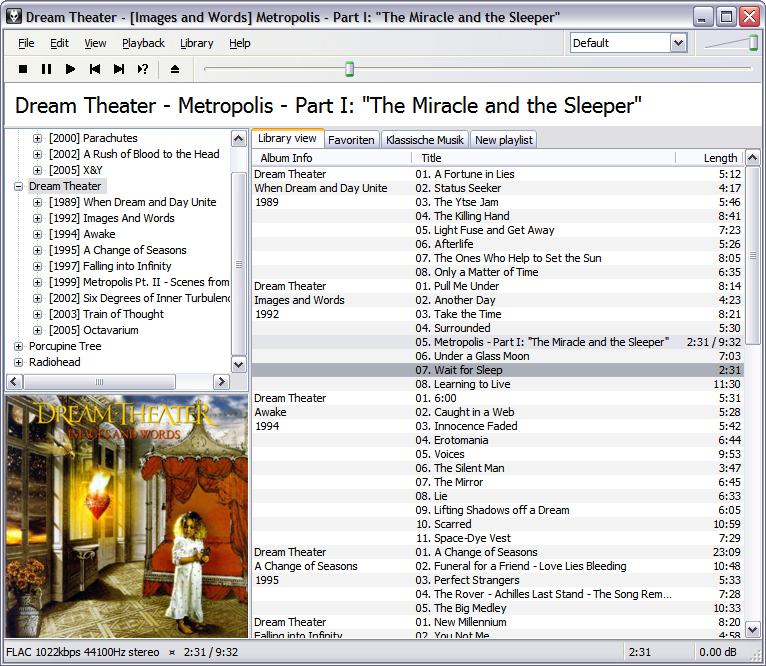Select 01. A Change of Seasons track
This screenshot has width=766, height=666.
tap(498, 552)
